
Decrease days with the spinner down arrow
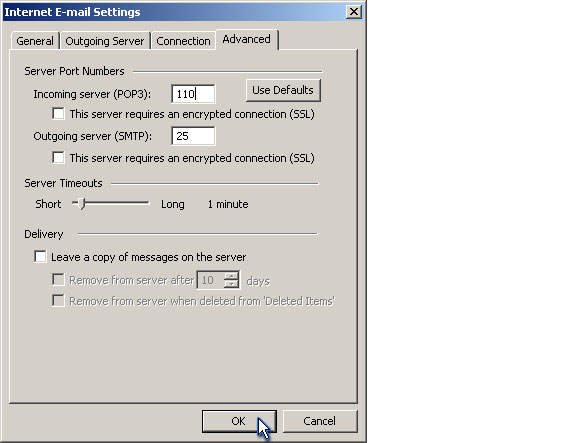pos(231,284)
